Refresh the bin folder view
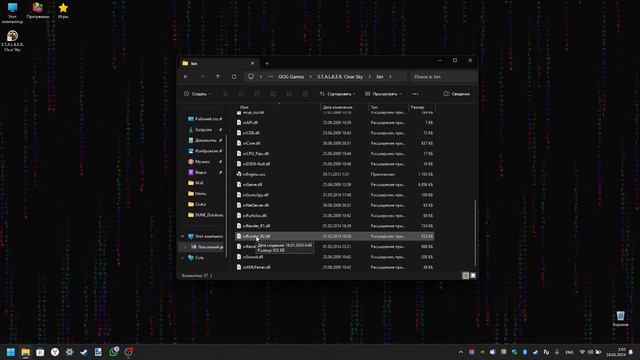This screenshot has height=360, width=640. coord(234,77)
